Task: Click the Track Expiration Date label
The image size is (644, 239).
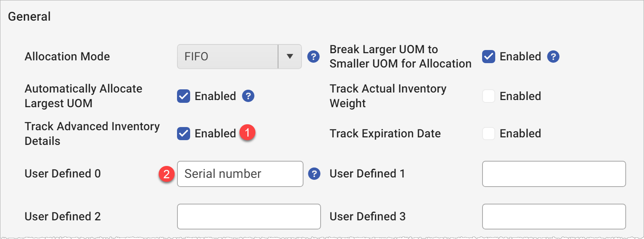Action: 385,133
